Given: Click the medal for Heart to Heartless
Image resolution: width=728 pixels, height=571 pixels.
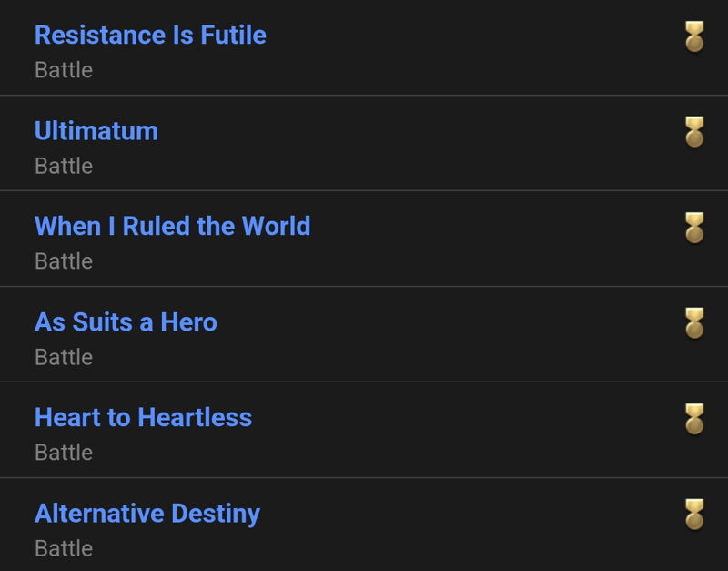Looking at the screenshot, I should click(x=694, y=419).
